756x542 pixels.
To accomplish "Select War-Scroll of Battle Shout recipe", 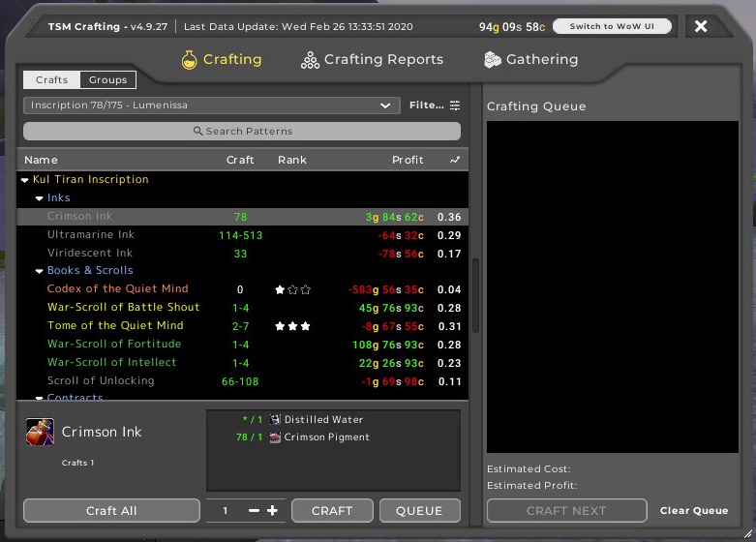I will click(x=243, y=308).
